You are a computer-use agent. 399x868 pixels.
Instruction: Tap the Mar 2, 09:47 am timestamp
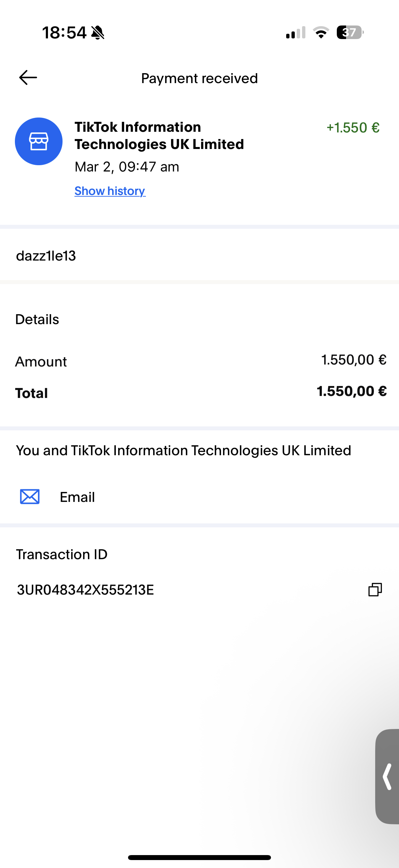[x=127, y=167]
